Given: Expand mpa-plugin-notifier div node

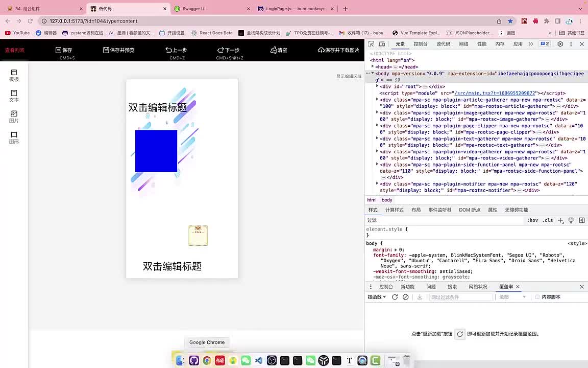Looking at the screenshot, I should click(377, 183).
